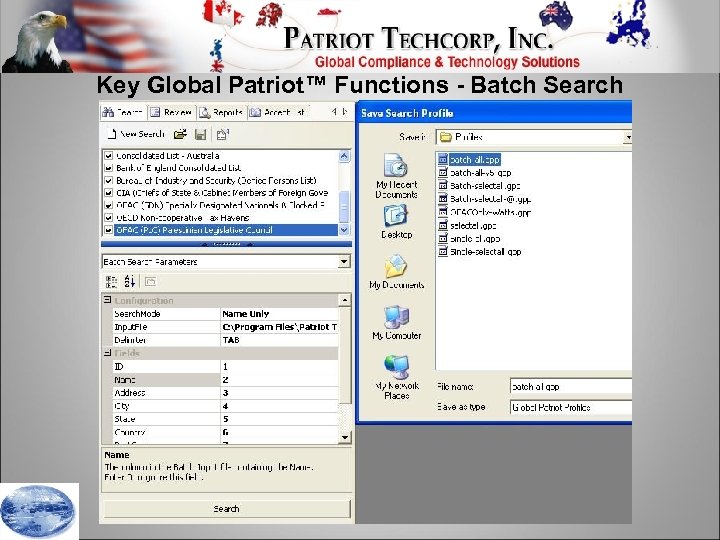
Task: Go to My Recent Documents
Action: (x=396, y=176)
